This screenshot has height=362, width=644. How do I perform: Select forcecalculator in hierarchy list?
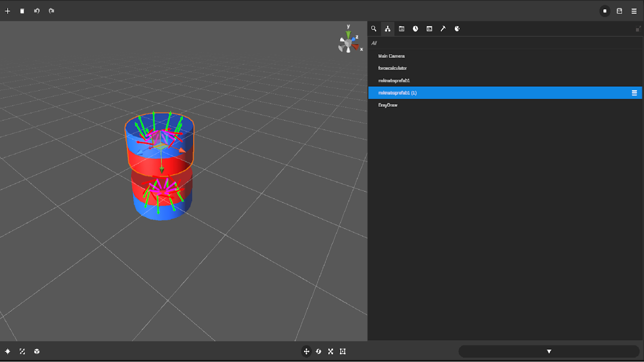[392, 68]
